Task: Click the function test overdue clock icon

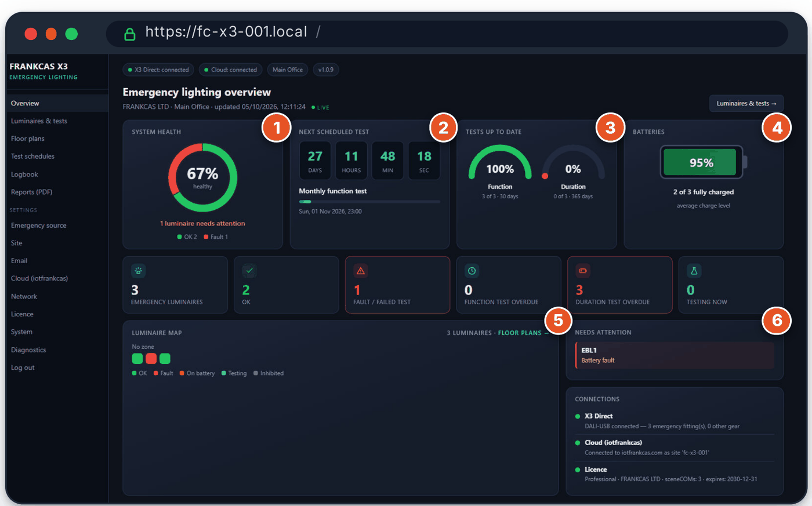Action: [x=472, y=271]
